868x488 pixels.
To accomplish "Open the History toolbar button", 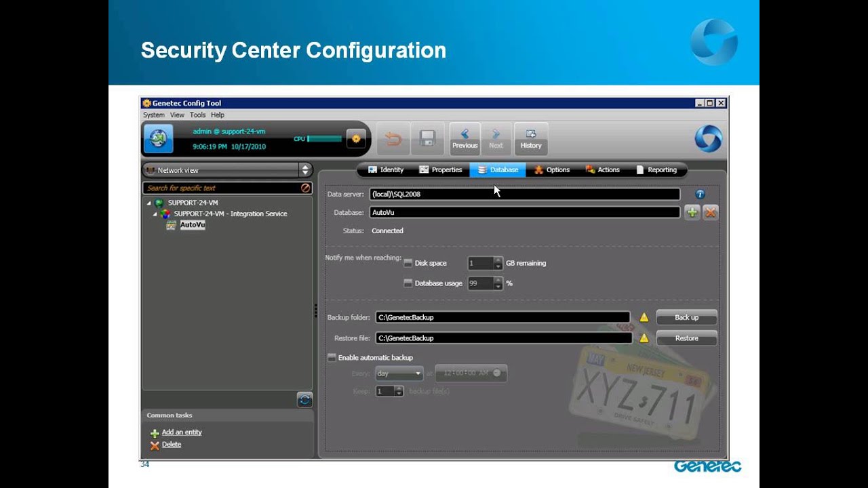I will [531, 139].
